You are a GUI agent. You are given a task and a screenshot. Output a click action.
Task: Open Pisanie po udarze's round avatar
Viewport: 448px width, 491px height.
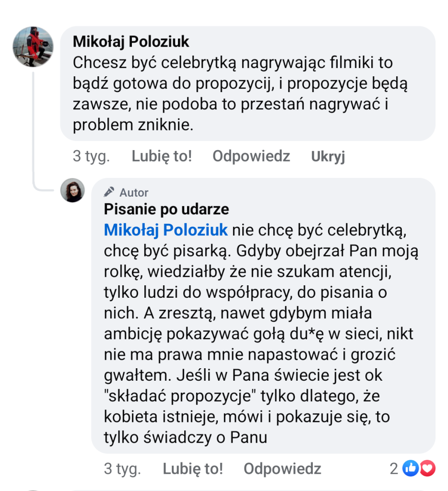(72, 191)
